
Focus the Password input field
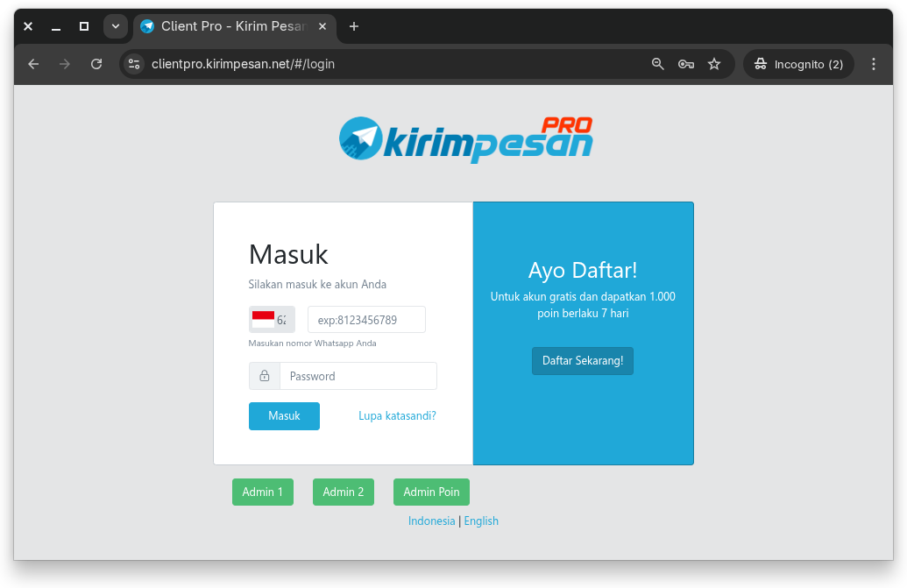358,376
